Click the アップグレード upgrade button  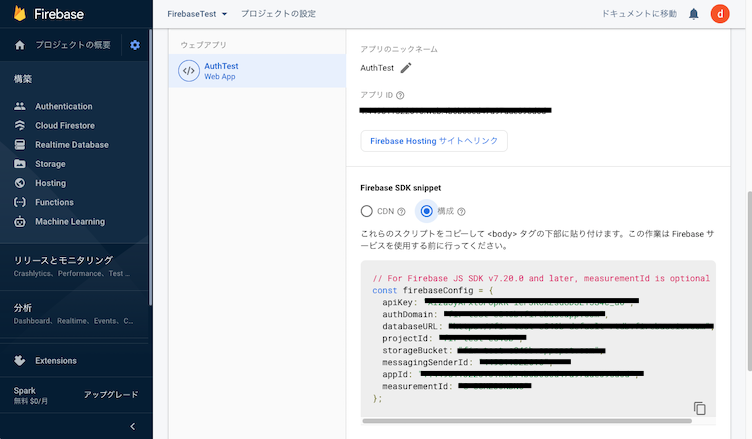tap(111, 394)
